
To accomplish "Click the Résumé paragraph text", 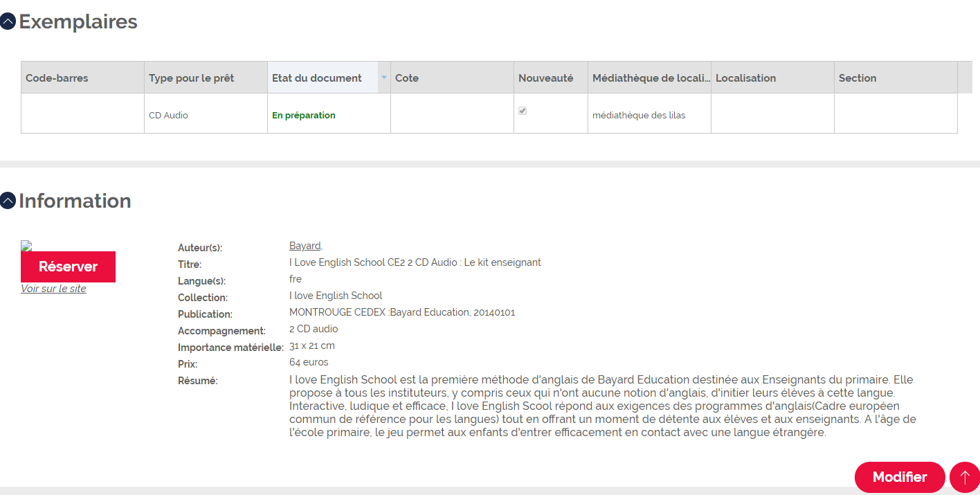I will pyautogui.click(x=602, y=406).
